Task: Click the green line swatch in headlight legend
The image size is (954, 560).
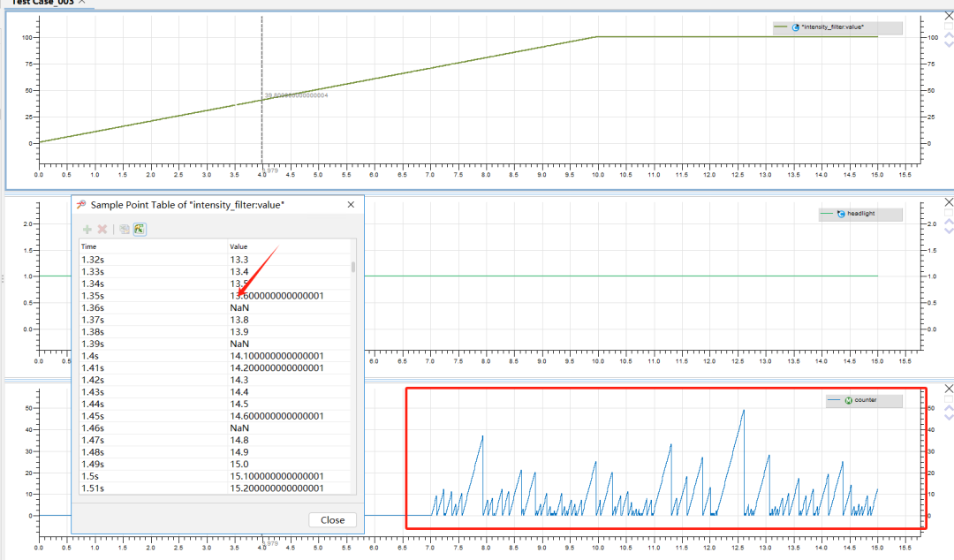Action: coord(827,214)
